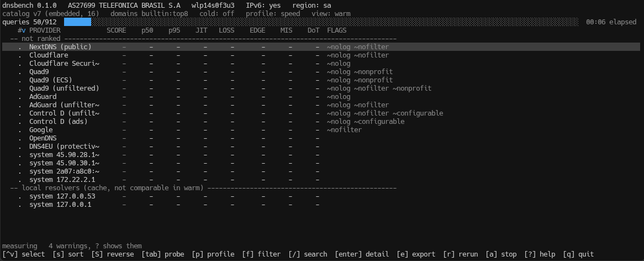Viewport: 644px width, 261px height.
Task: Click the [S] reverse shortcut
Action: point(113,254)
